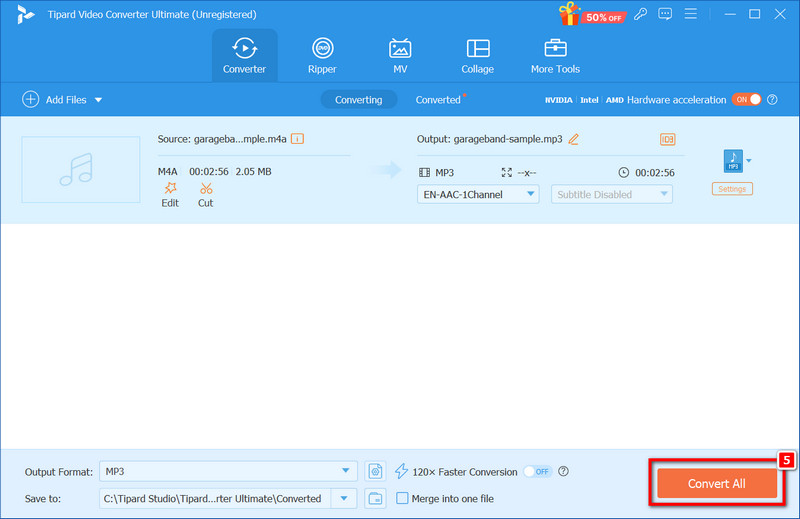The height and width of the screenshot is (519, 800).
Task: Click the output duration clock icon
Action: click(x=623, y=172)
